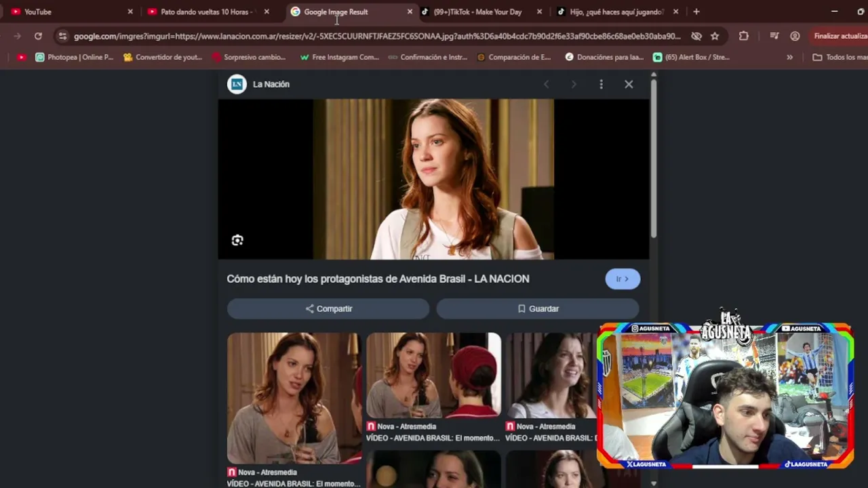Open the Convertidor de yout... bookmark

pyautogui.click(x=163, y=57)
